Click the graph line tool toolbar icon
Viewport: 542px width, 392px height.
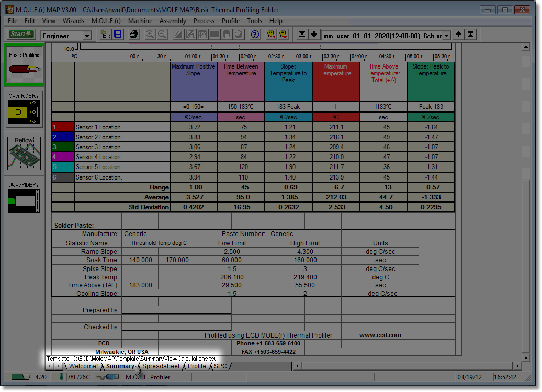pyautogui.click(x=202, y=35)
